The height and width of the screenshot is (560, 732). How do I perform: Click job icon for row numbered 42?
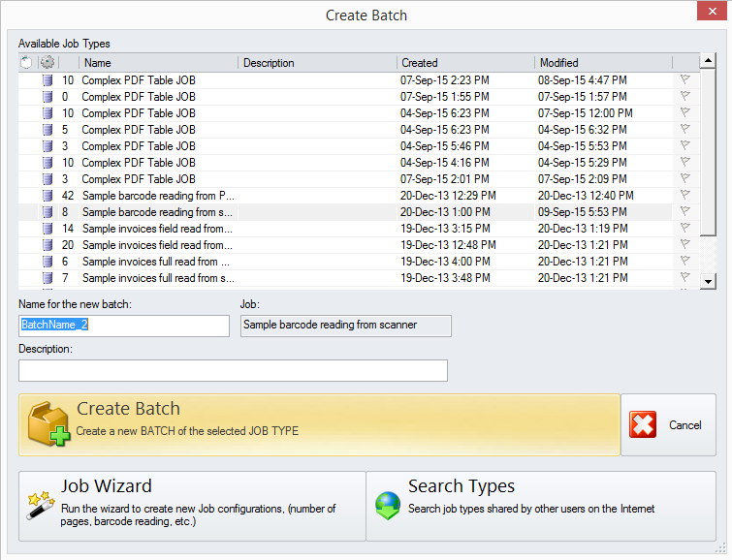[x=47, y=196]
